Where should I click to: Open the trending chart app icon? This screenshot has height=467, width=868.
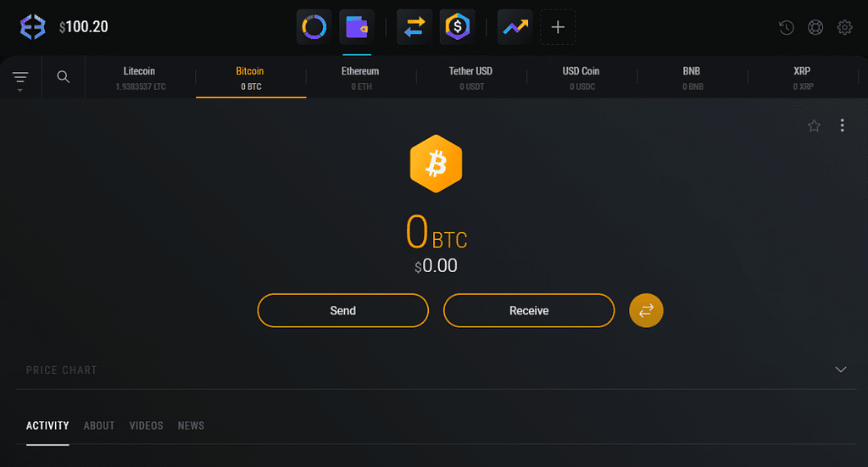pos(515,27)
